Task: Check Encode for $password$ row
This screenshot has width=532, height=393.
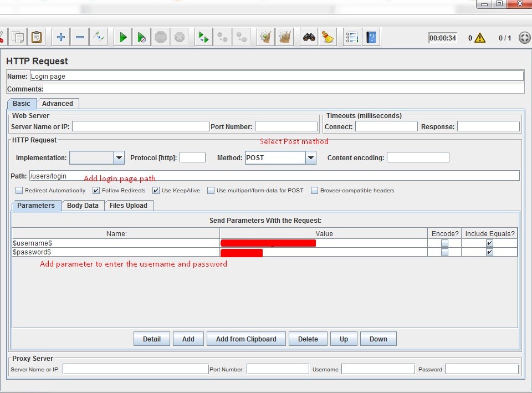Action: (444, 252)
